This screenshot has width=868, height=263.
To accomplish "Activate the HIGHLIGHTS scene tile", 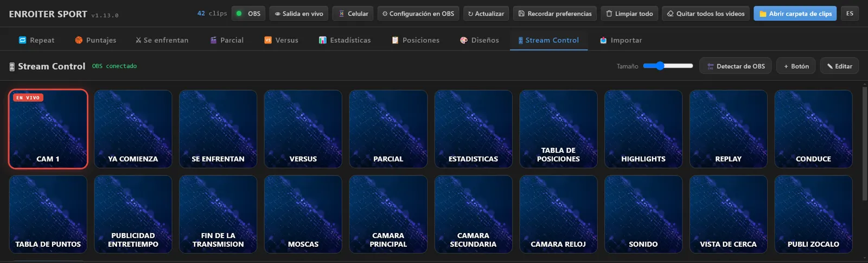I will tap(643, 129).
